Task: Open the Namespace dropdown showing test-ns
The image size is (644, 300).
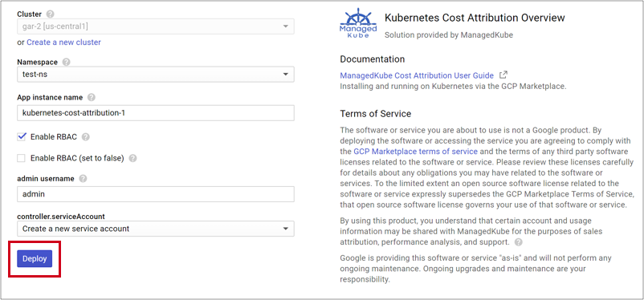Action: tap(156, 75)
